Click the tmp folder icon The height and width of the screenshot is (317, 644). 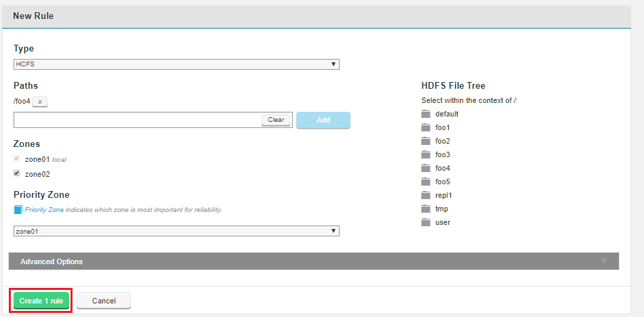click(x=426, y=209)
